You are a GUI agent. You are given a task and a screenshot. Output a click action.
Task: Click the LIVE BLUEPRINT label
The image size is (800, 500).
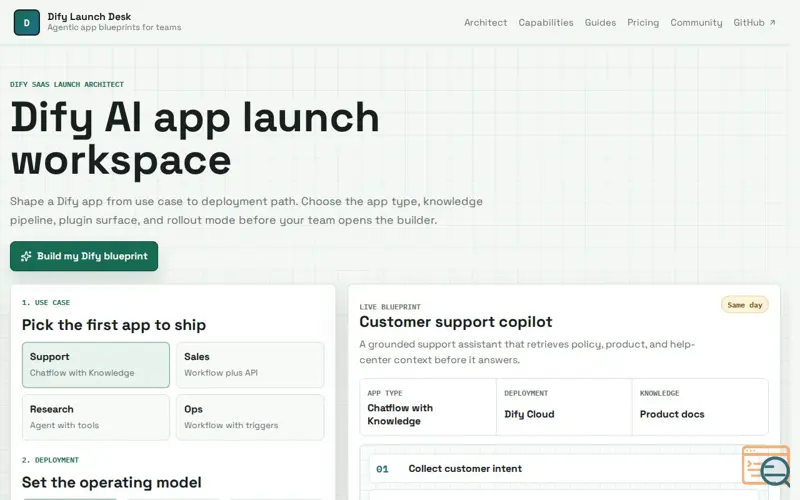390,307
